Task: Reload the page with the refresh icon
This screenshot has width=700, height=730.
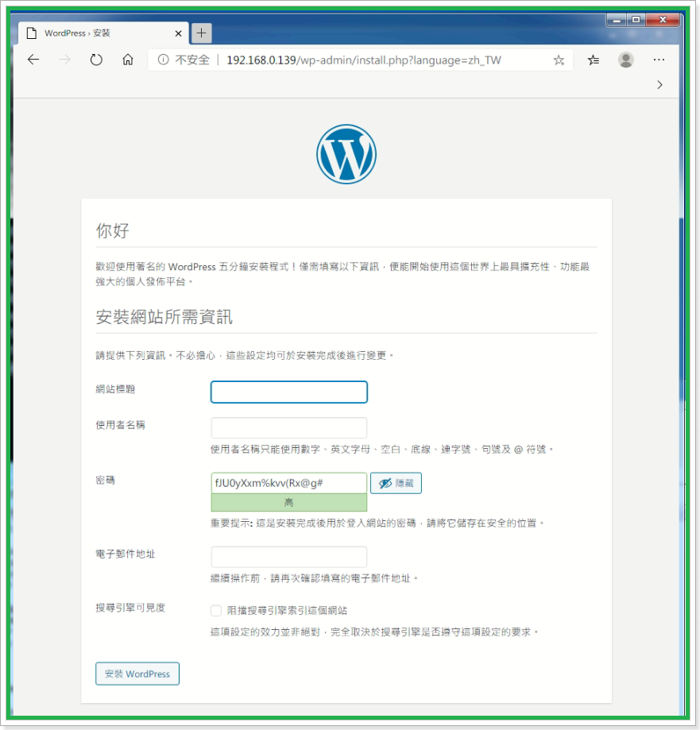Action: (96, 60)
